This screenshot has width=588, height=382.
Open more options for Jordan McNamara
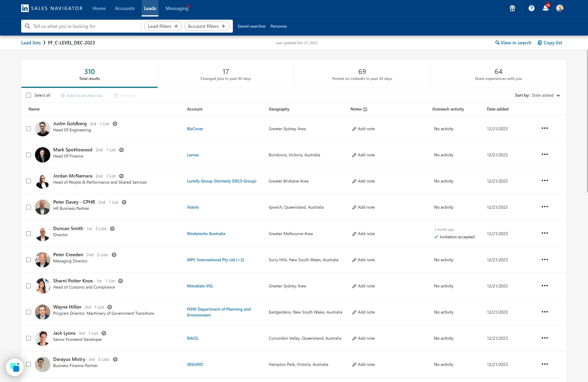(544, 181)
